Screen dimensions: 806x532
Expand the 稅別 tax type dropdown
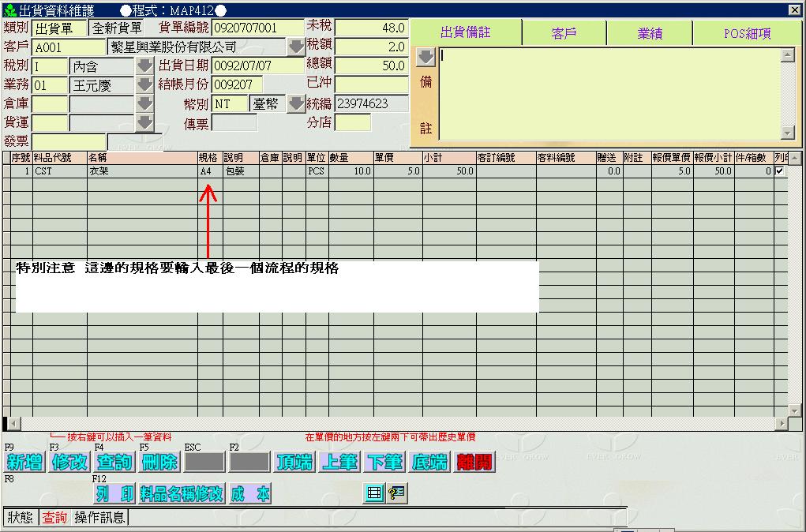(x=144, y=66)
